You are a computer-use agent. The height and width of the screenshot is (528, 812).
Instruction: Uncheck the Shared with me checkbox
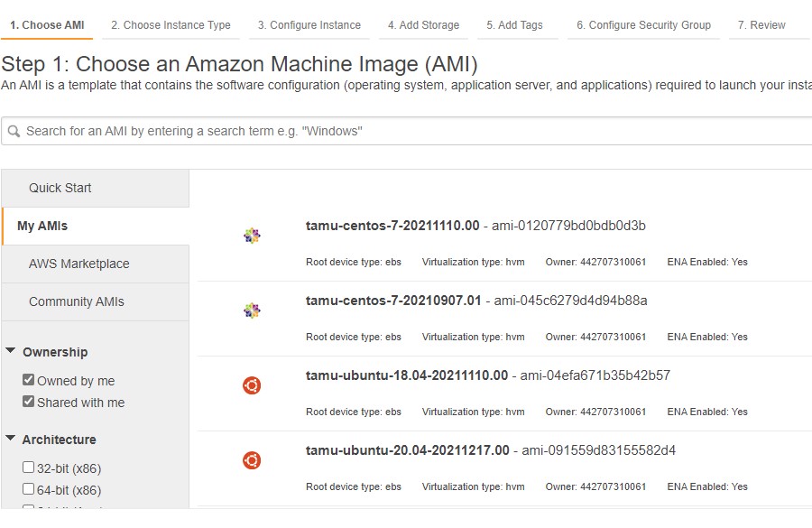click(29, 403)
